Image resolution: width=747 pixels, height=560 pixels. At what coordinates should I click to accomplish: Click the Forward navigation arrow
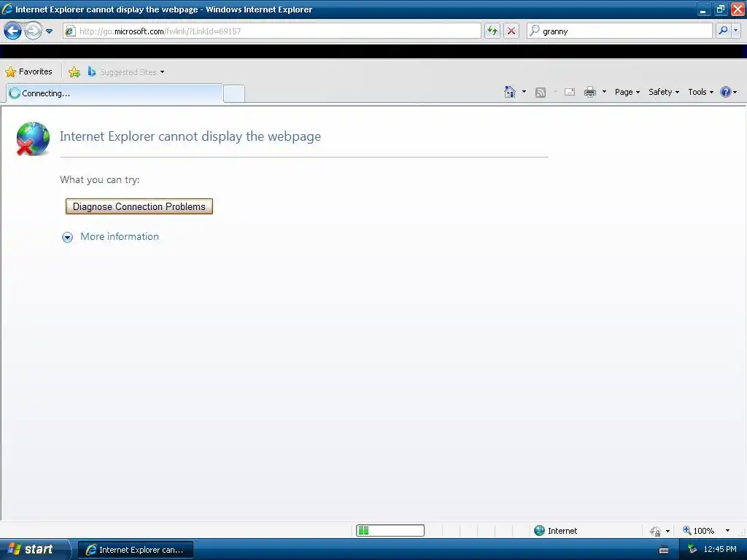tap(33, 31)
